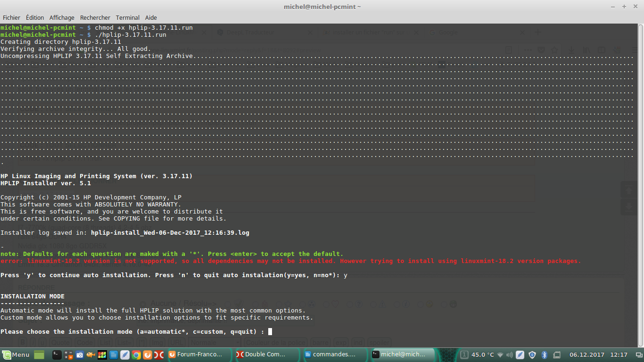Click the Verifying archive integrity line
Image resolution: width=644 pixels, height=362 pixels.
[x=76, y=49]
